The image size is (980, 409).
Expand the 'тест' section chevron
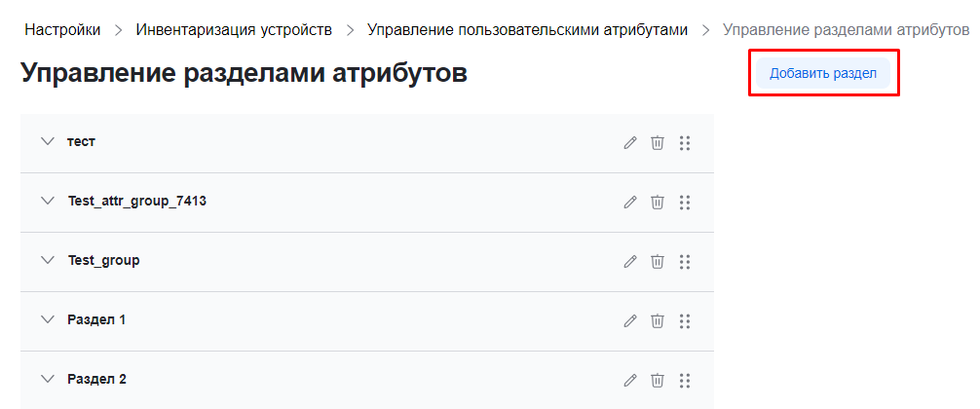pos(48,141)
